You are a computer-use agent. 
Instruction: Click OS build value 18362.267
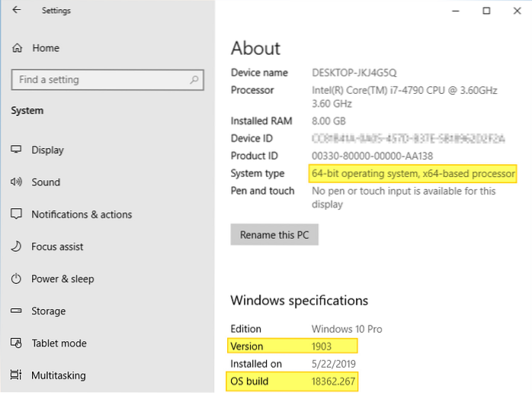(x=333, y=381)
